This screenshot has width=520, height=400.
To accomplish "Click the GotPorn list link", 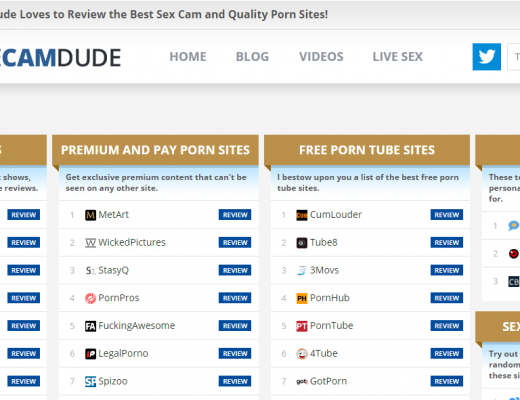I will (328, 381).
